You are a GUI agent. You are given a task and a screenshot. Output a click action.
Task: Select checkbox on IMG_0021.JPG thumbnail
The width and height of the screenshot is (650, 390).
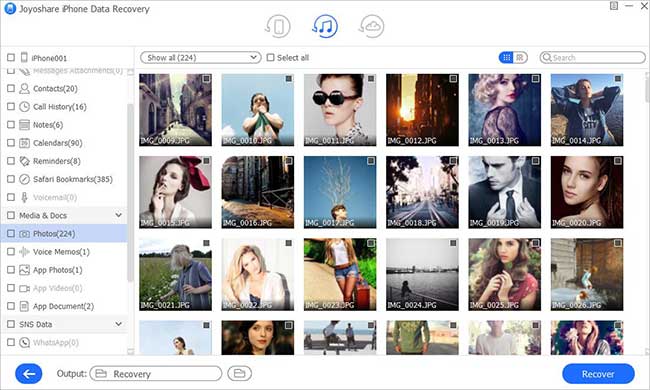(x=206, y=243)
